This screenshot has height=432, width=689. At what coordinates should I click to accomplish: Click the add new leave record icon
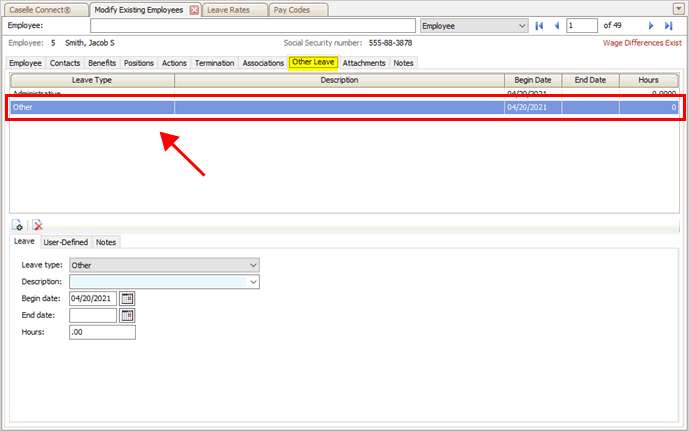pyautogui.click(x=19, y=226)
